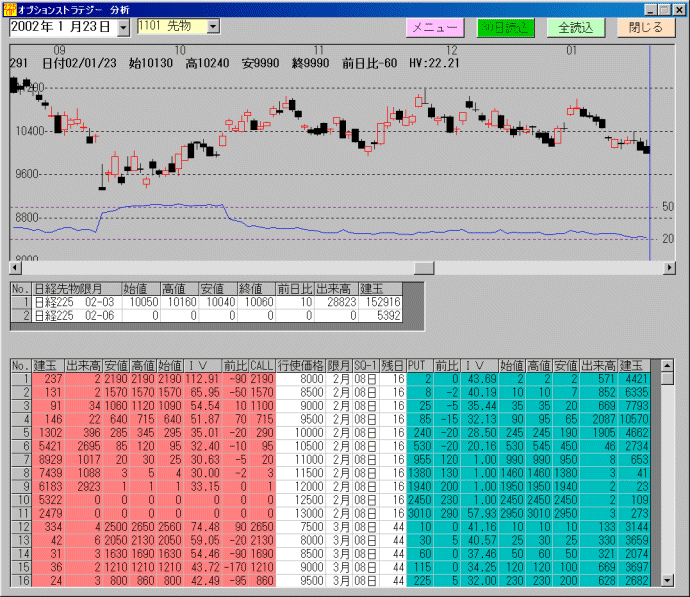
Task: Click the chart scrollbar right arrow
Action: [x=668, y=267]
